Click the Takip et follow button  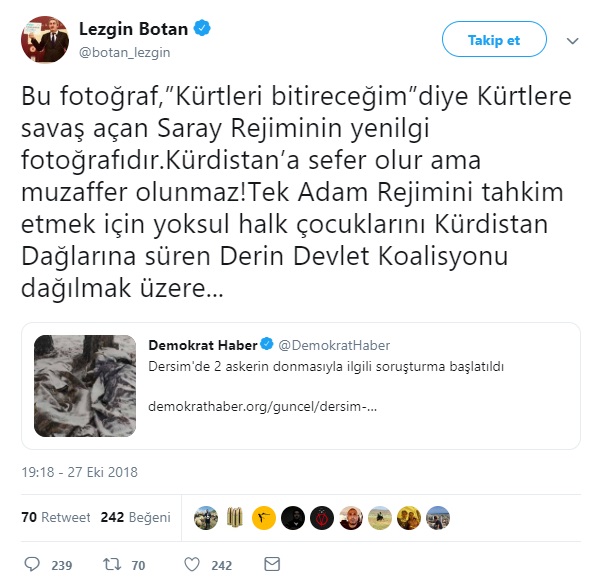[494, 39]
